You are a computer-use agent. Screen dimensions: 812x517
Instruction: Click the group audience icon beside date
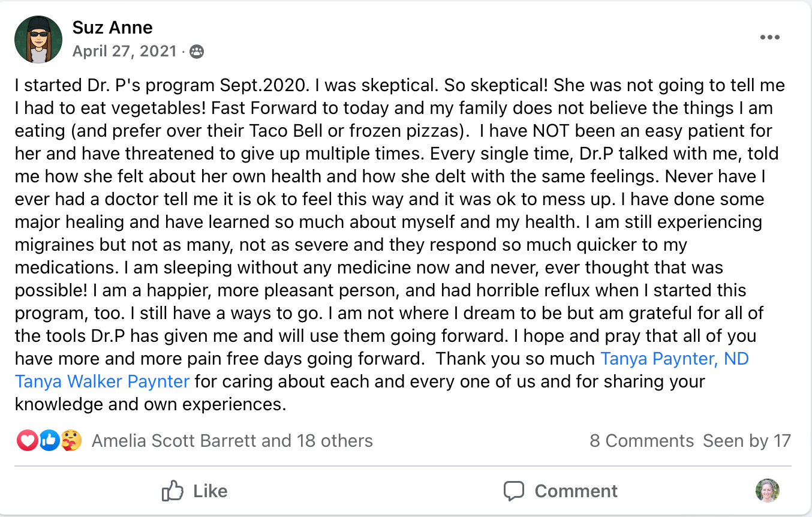pyautogui.click(x=196, y=52)
